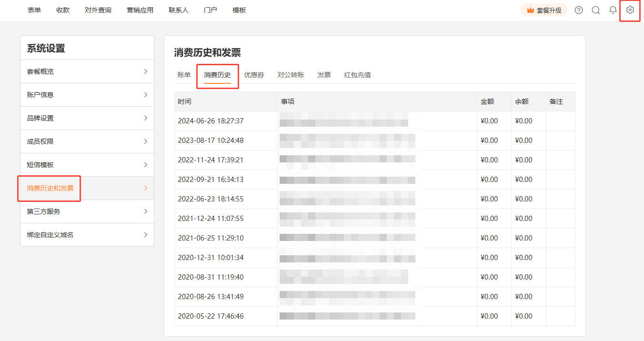Switch to the 账单 tab

coord(184,75)
